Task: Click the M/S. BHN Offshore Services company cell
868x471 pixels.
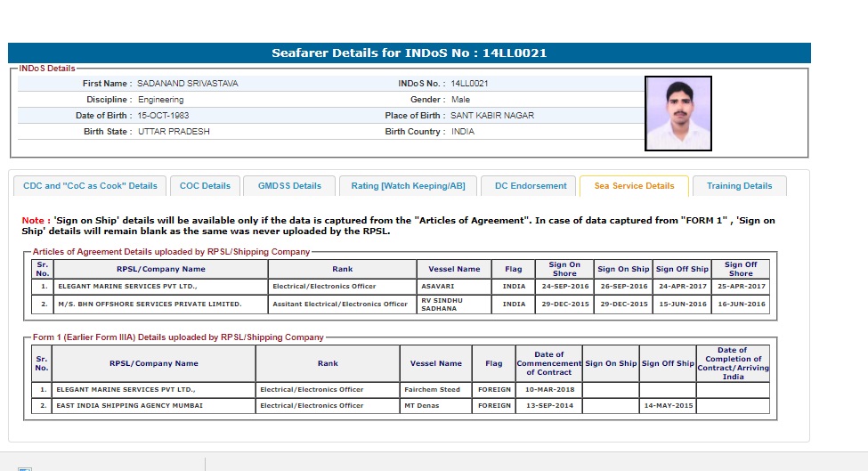Action: [150, 305]
